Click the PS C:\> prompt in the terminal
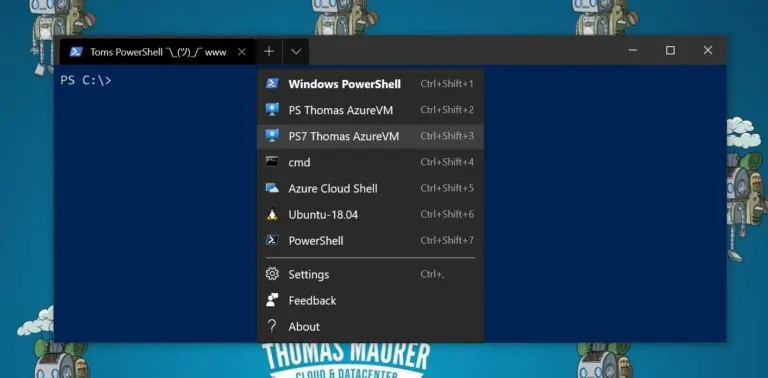This screenshot has width=768, height=378. [86, 80]
